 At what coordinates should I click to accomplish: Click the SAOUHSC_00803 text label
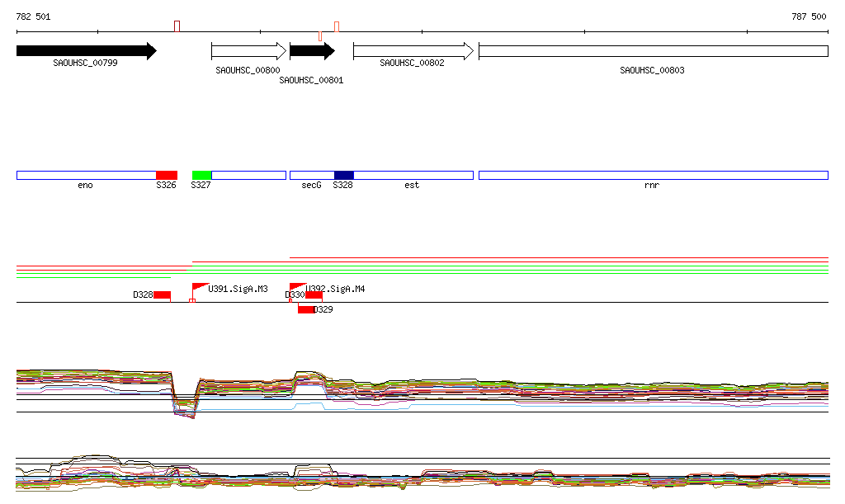click(x=652, y=71)
